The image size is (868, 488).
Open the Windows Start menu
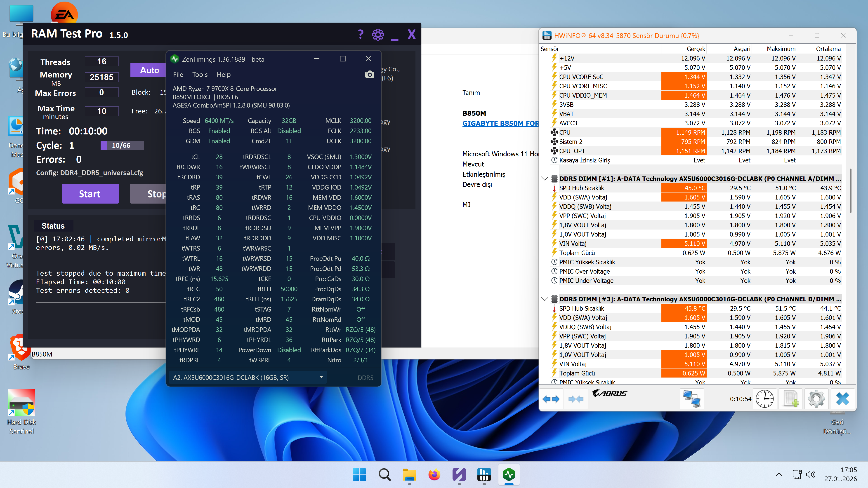tap(359, 474)
